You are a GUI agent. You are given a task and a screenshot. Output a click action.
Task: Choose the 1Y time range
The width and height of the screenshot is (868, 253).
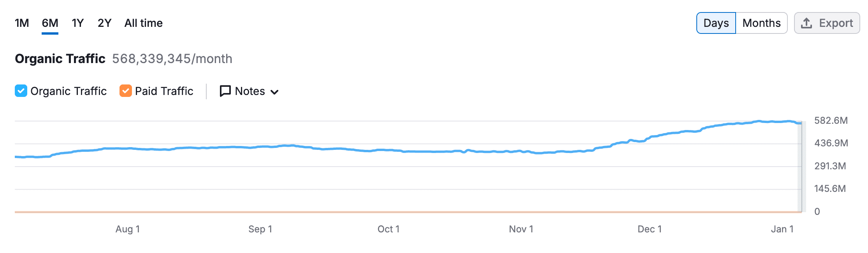tap(78, 23)
